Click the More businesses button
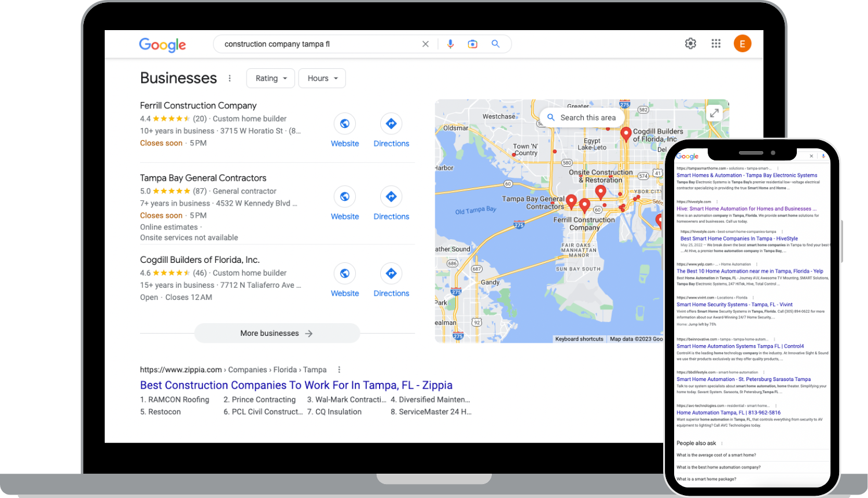The height and width of the screenshot is (498, 868). (x=277, y=334)
